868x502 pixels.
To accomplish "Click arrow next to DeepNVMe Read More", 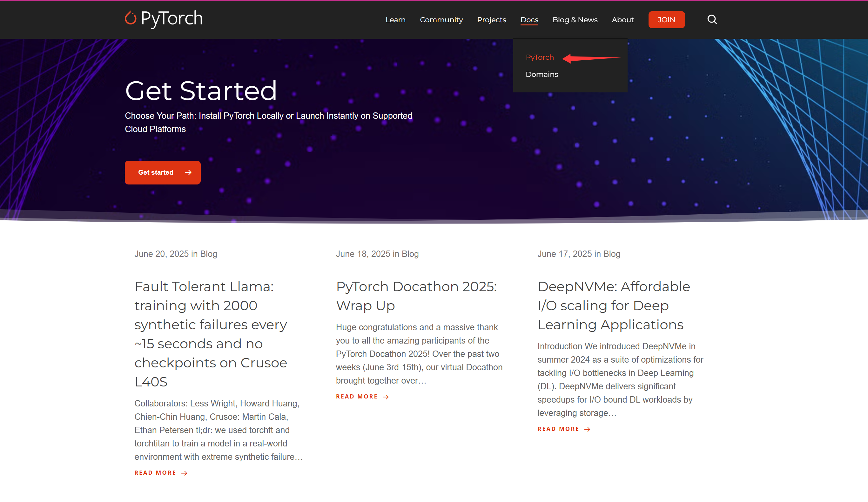I will (x=587, y=429).
